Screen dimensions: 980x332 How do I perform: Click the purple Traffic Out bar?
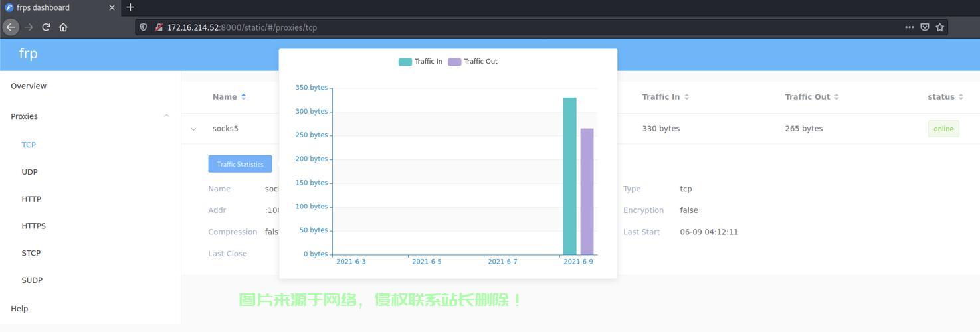pyautogui.click(x=587, y=192)
